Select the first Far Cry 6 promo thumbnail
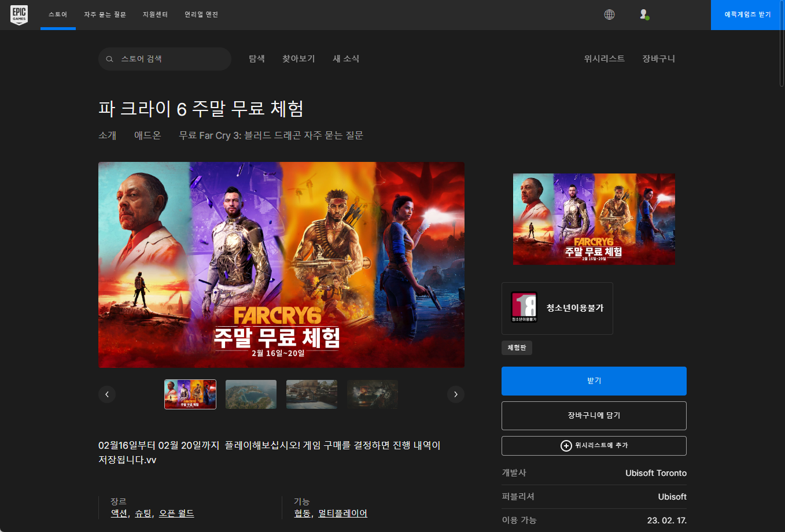Image resolution: width=785 pixels, height=532 pixels. pos(190,394)
